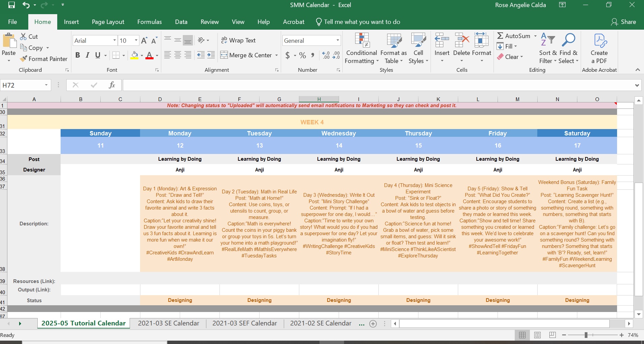Expand font color options arrow
The width and height of the screenshot is (644, 344).
[x=157, y=55]
